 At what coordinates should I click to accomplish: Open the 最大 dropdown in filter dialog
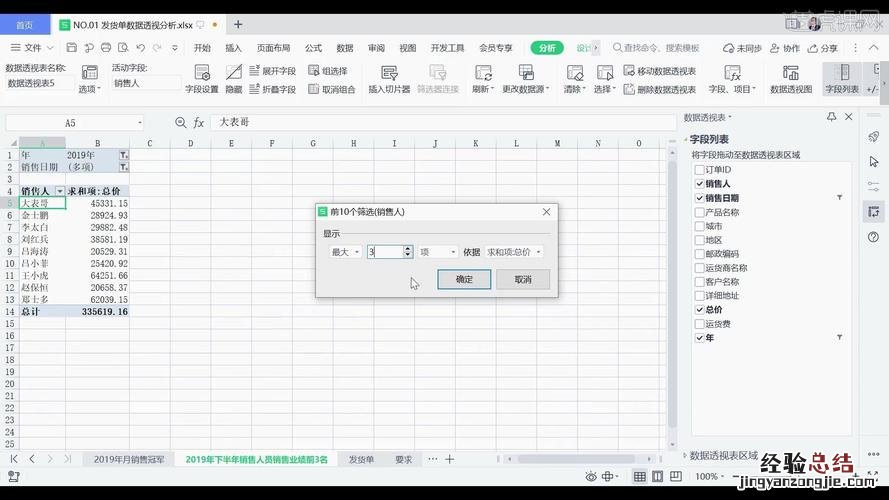[x=346, y=252]
